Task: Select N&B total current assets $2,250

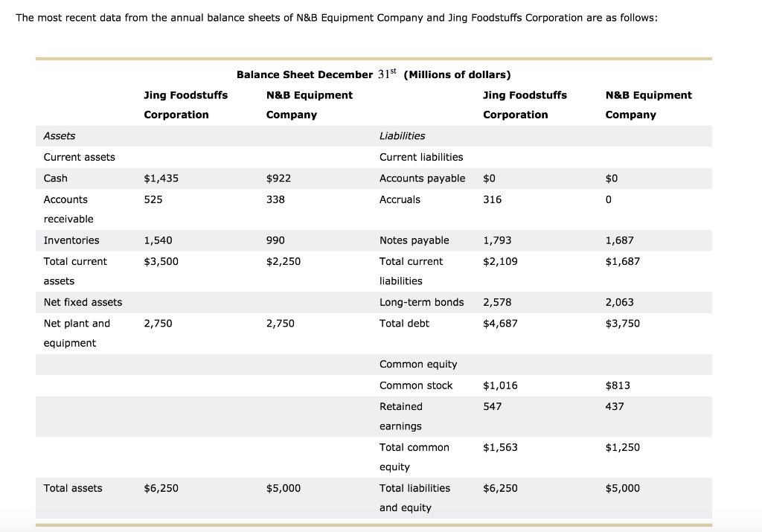Action: click(284, 261)
